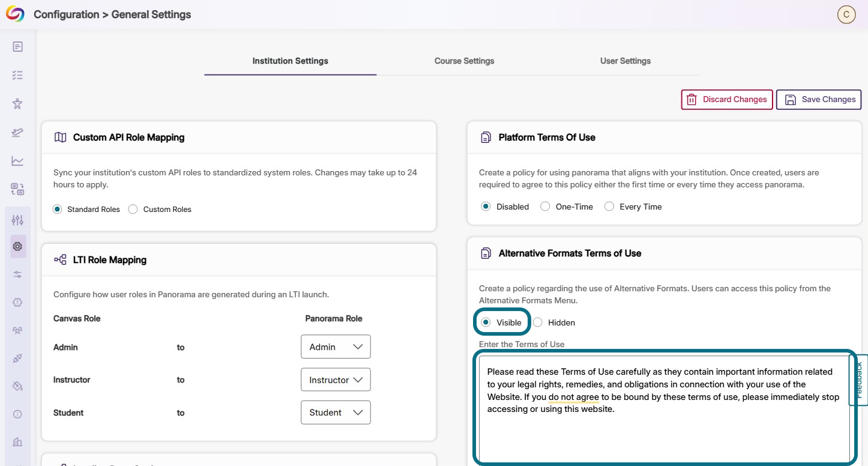Open the airplane takeoff icon in sidebar

pos(17,132)
